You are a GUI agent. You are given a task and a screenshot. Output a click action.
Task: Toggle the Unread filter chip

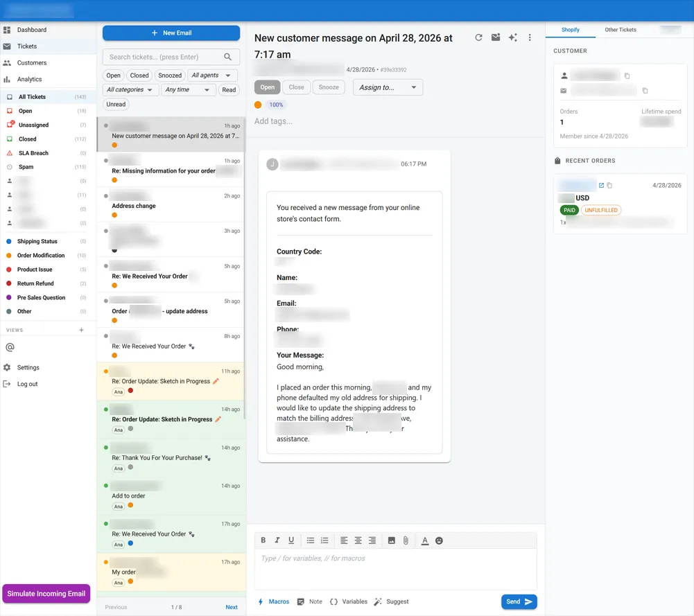(x=116, y=105)
